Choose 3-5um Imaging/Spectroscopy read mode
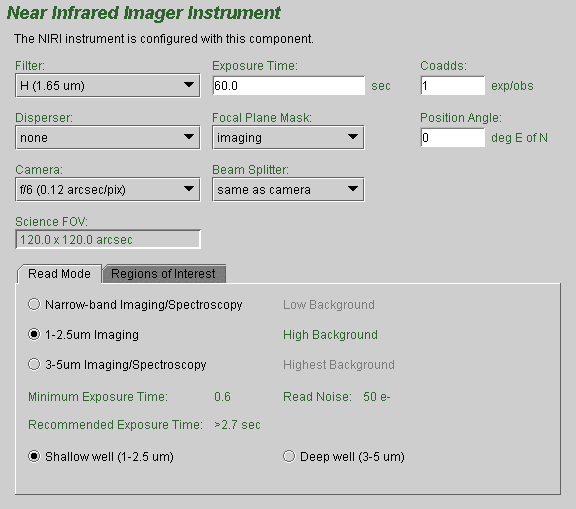 click(34, 365)
